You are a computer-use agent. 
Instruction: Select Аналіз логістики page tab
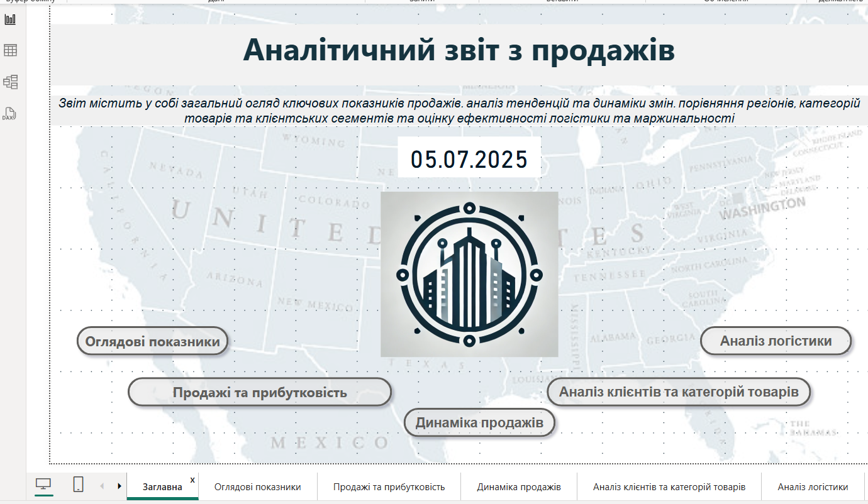tap(812, 487)
